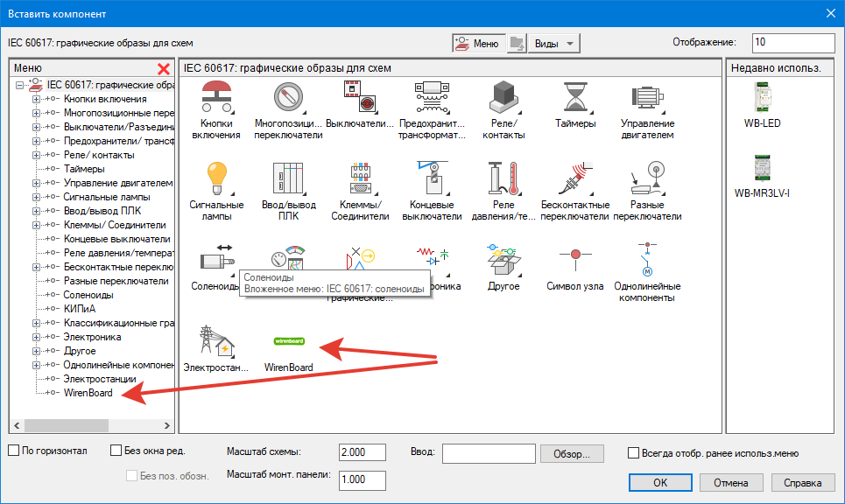Image resolution: width=845 pixels, height=504 pixels.
Task: Select WirenBoard in the menu tree
Action: click(88, 393)
